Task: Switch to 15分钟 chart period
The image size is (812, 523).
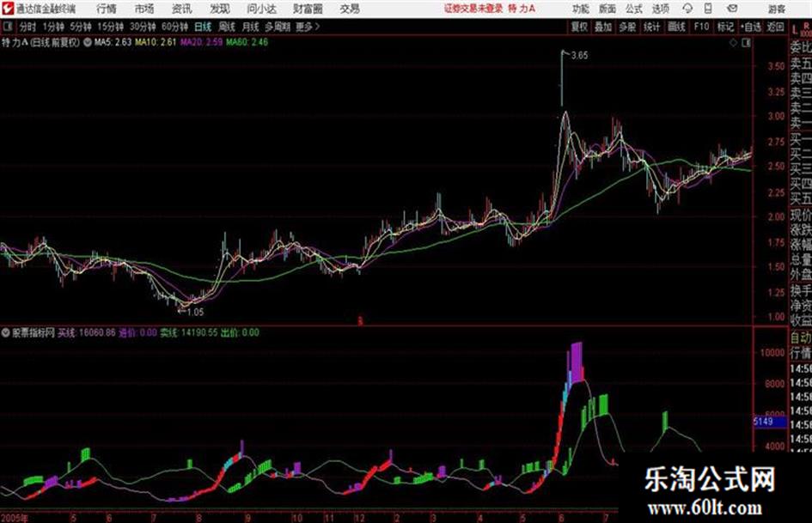Action: pos(110,27)
